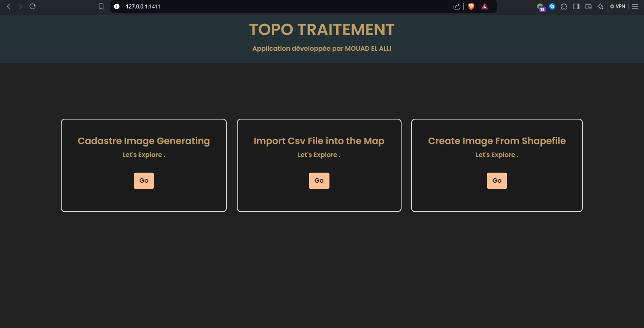
Task: Click the address bar URL 127.0.0.1:1411
Action: 143,6
